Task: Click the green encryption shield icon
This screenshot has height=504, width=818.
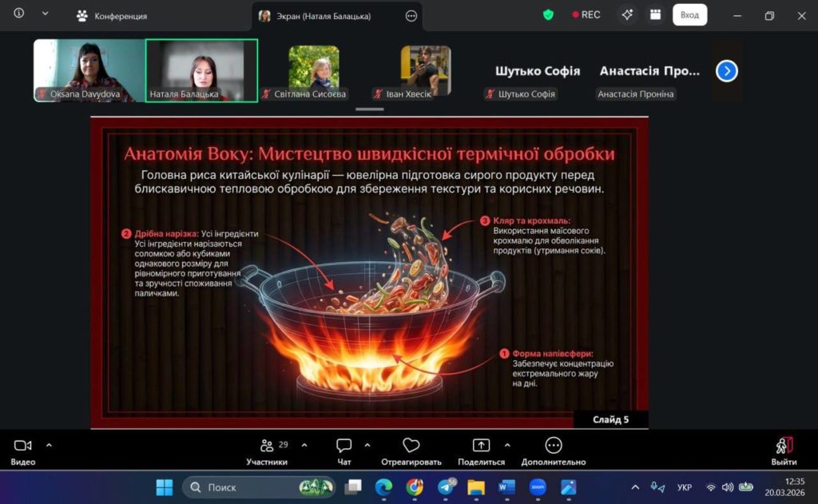Action: click(548, 14)
